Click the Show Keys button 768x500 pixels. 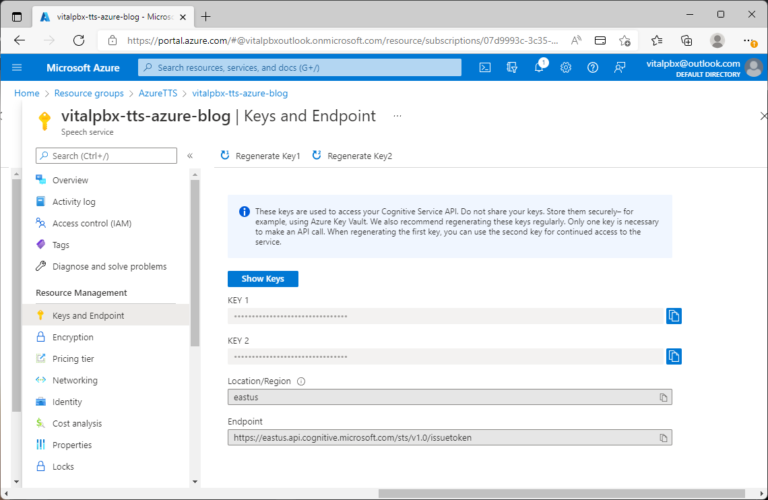pyautogui.click(x=263, y=279)
